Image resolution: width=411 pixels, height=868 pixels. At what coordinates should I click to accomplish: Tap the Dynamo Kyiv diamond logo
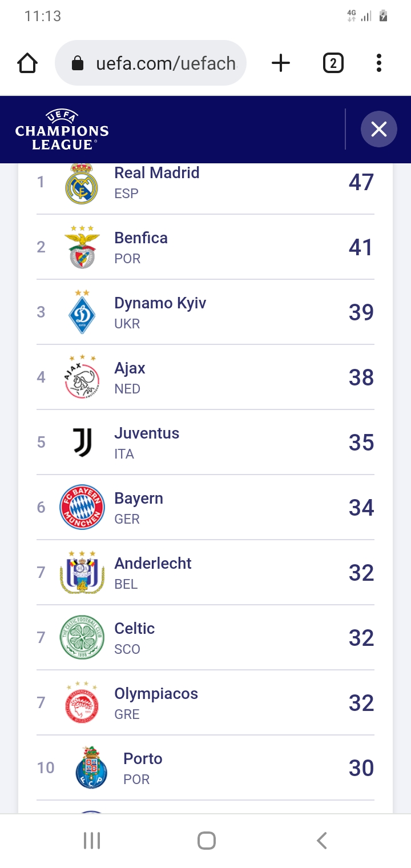coord(82,312)
